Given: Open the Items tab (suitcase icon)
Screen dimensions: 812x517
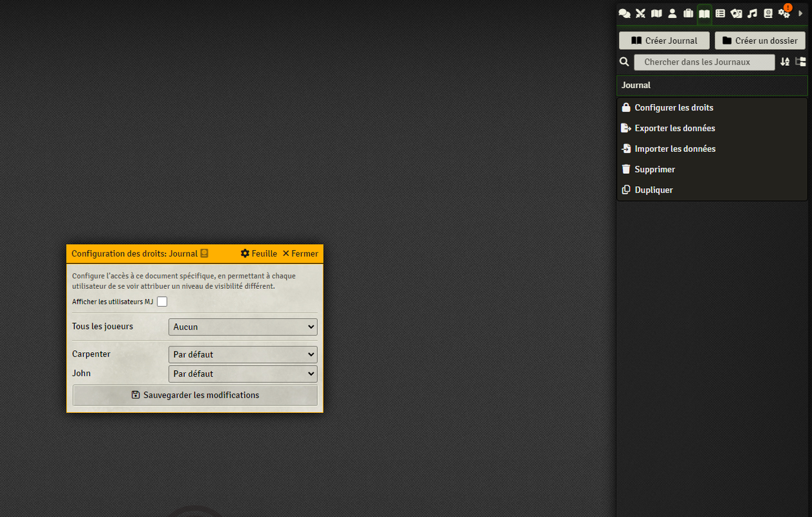Looking at the screenshot, I should pyautogui.click(x=688, y=13).
